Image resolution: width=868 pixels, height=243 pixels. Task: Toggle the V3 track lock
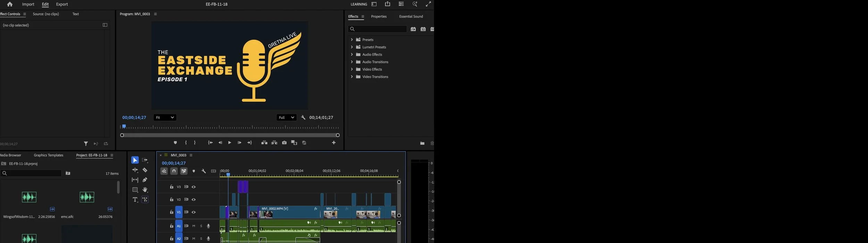pos(172,187)
